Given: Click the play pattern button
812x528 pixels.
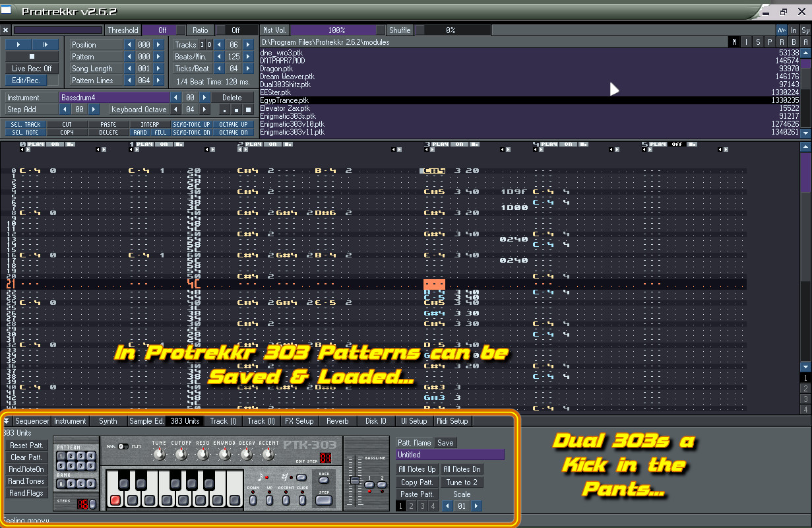Looking at the screenshot, I should pos(45,44).
